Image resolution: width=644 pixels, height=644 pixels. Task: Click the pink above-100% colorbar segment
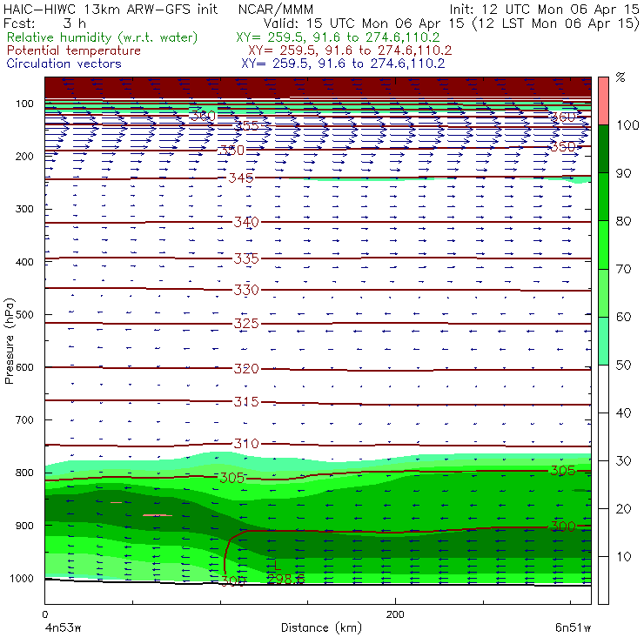(603, 101)
